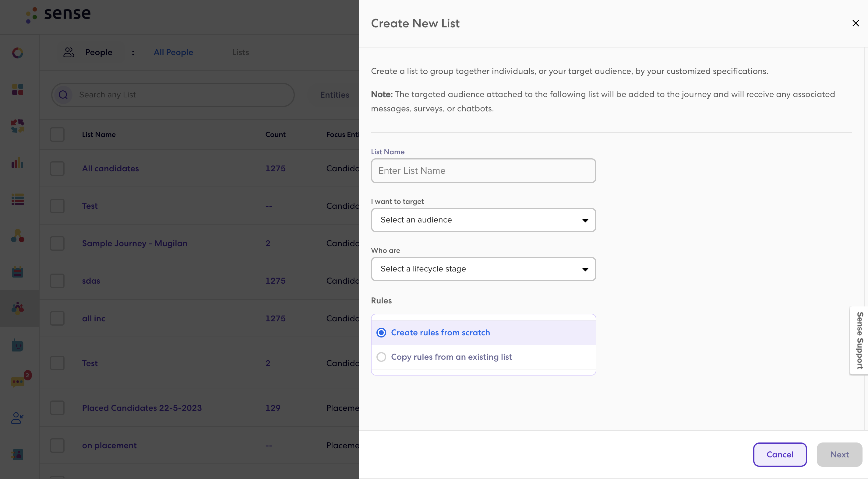Image resolution: width=868 pixels, height=479 pixels.
Task: Close the Create New List panel
Action: click(x=856, y=23)
